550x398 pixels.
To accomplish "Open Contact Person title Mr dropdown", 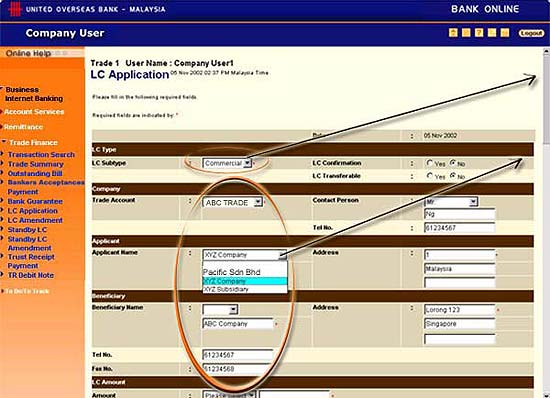I will click(x=451, y=202).
